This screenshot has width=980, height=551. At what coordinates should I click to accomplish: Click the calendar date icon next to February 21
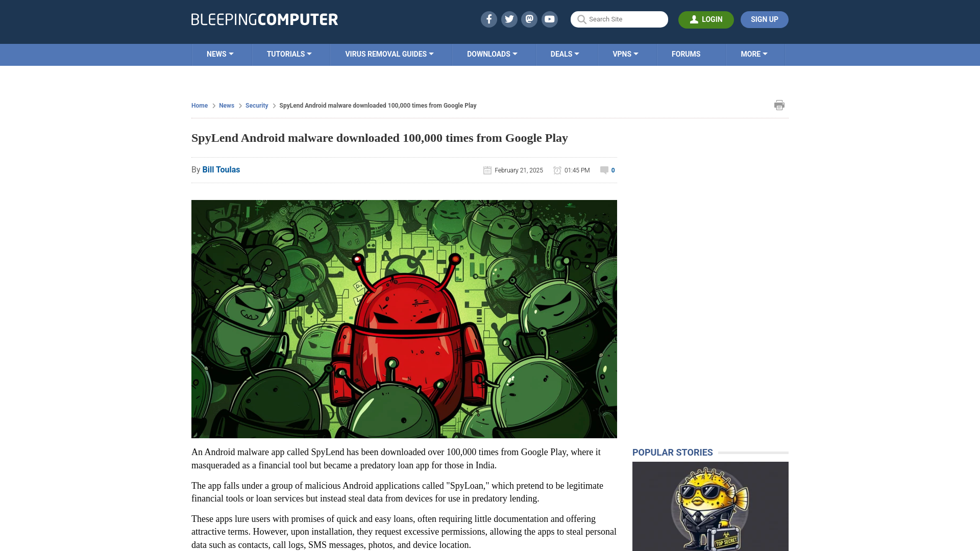pos(486,170)
